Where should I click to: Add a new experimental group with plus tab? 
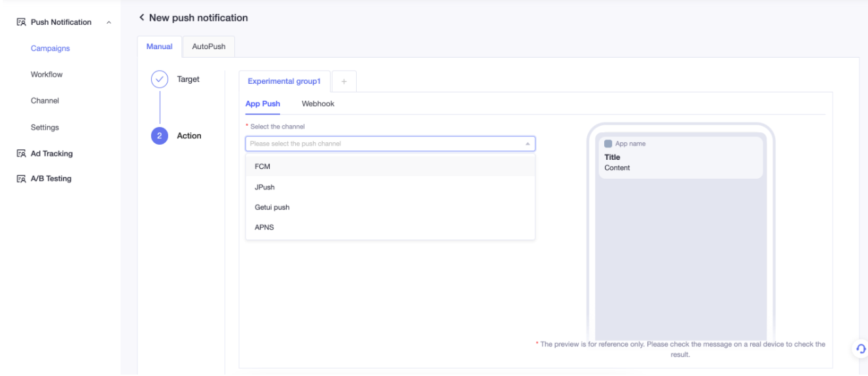(x=344, y=81)
